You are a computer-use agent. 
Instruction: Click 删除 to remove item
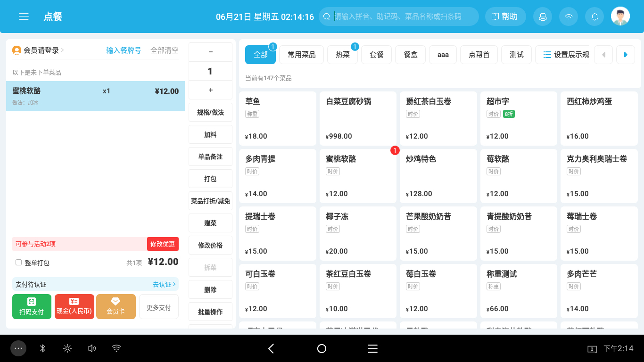[x=210, y=289]
